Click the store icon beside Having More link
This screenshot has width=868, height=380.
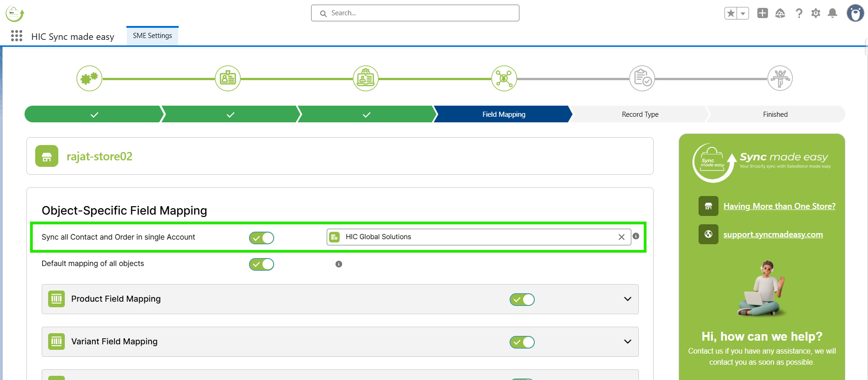[x=708, y=206]
